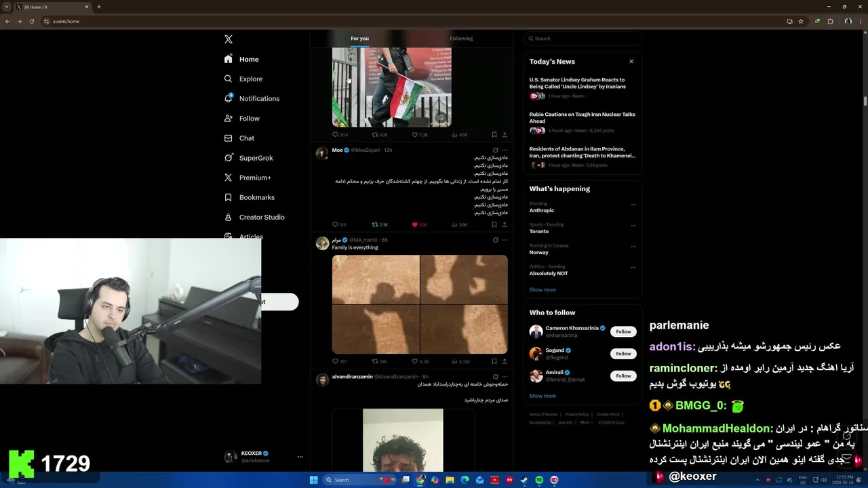
Task: Focus the X Search box
Action: [583, 39]
